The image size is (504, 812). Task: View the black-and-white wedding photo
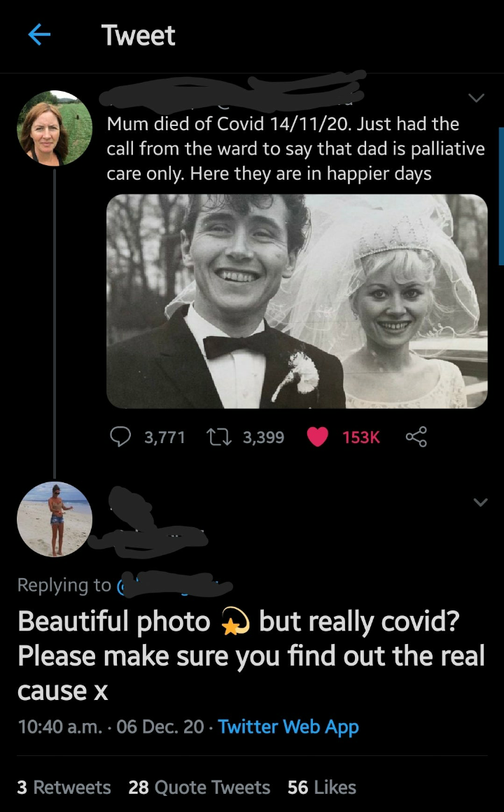click(297, 301)
